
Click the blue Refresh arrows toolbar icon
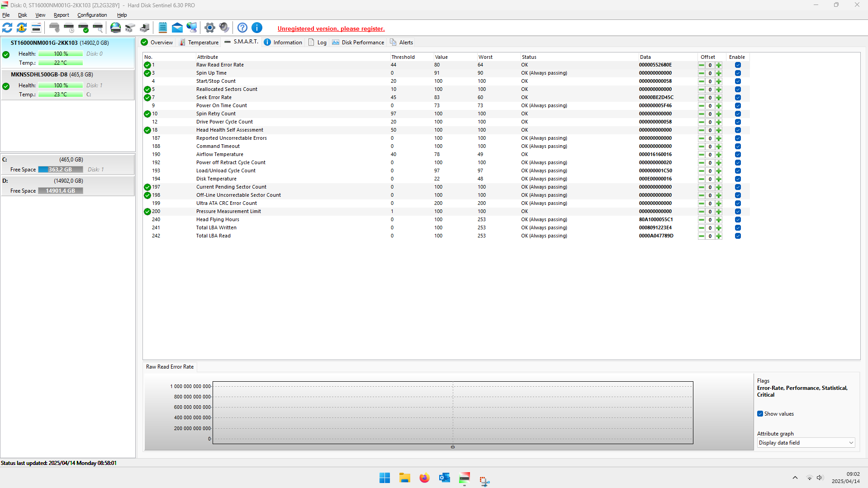(x=7, y=28)
